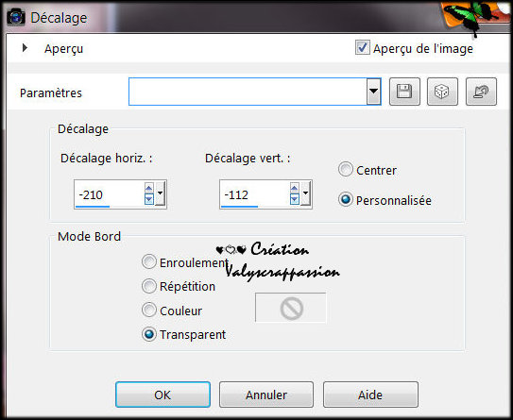The image size is (513, 420).
Task: Click the PaintShop camera icon in title bar
Action: coord(16,17)
